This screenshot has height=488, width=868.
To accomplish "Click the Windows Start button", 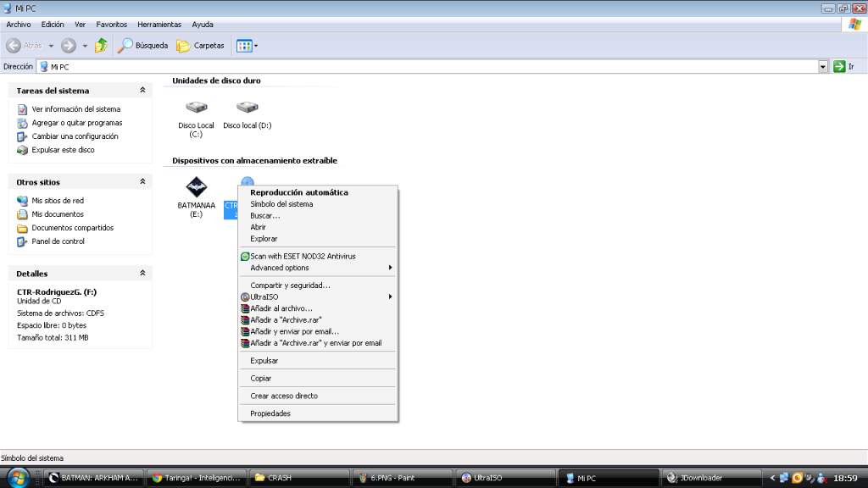I will (x=18, y=478).
